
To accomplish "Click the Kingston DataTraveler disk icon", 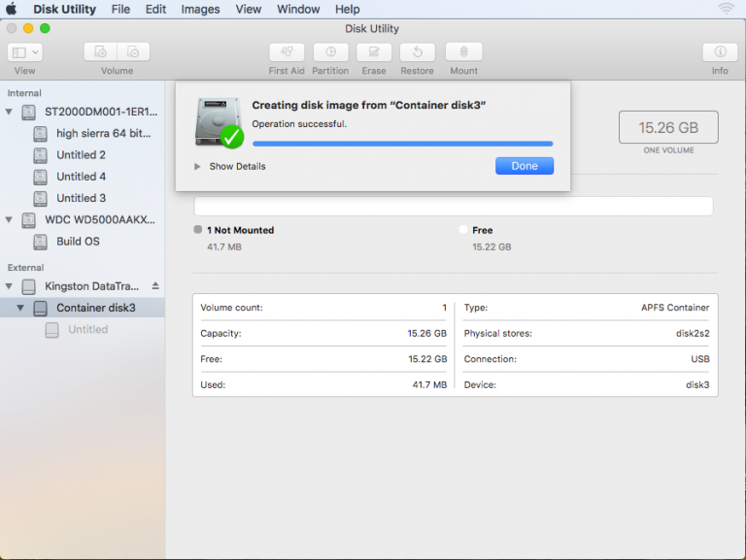I will tap(28, 286).
